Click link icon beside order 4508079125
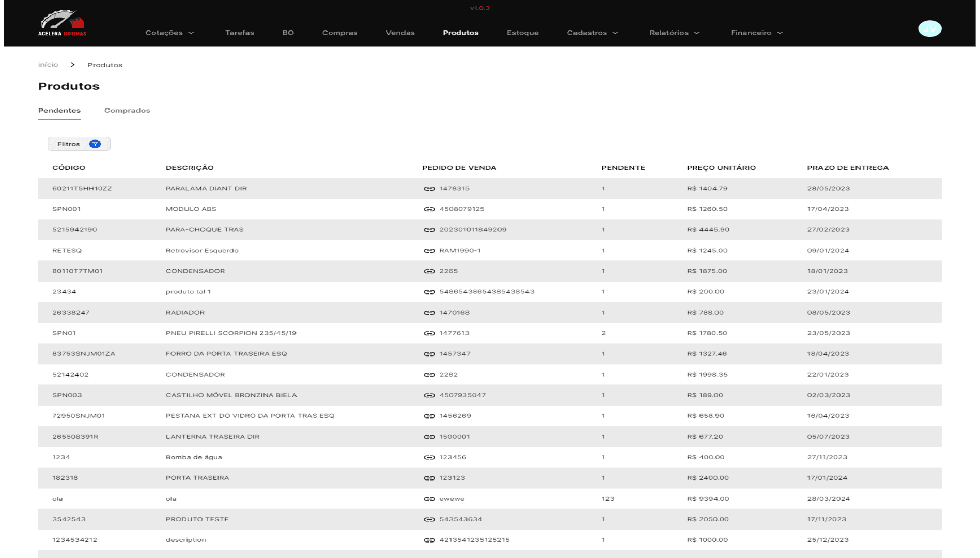This screenshot has height=558, width=980. (x=429, y=209)
